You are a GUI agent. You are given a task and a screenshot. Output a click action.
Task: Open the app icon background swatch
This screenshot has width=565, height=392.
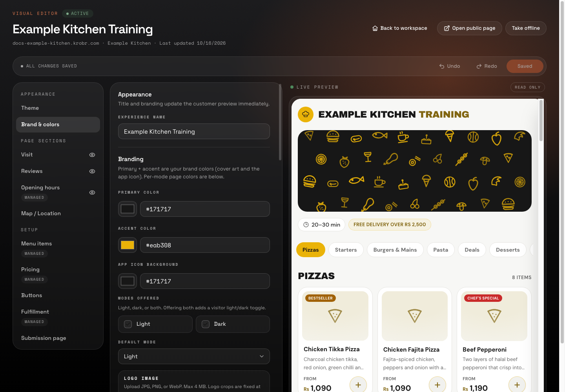[128, 281]
